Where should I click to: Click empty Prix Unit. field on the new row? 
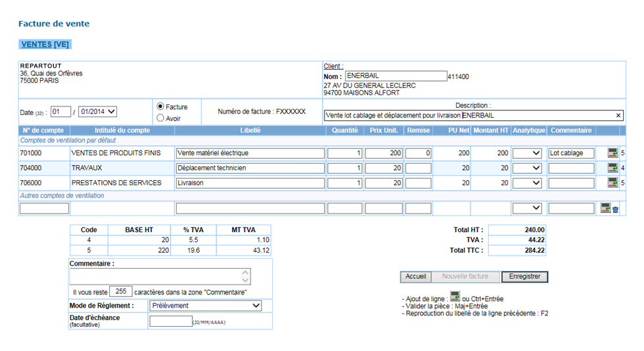pos(384,208)
